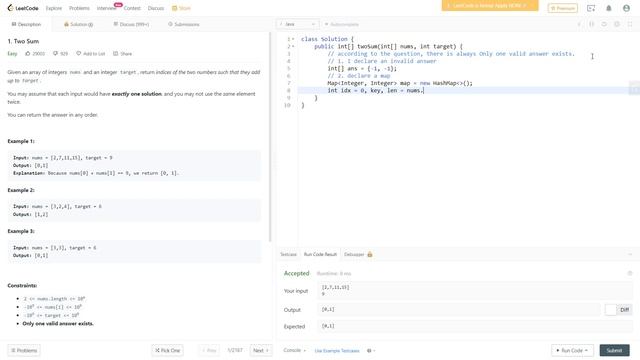Screen dimensions: 640x360
Task: Switch to the Testcase tab
Action: [x=288, y=254]
